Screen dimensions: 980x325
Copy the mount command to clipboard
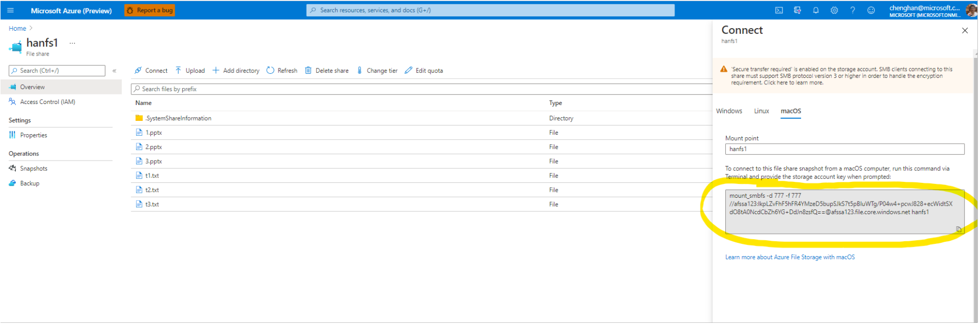[958, 230]
